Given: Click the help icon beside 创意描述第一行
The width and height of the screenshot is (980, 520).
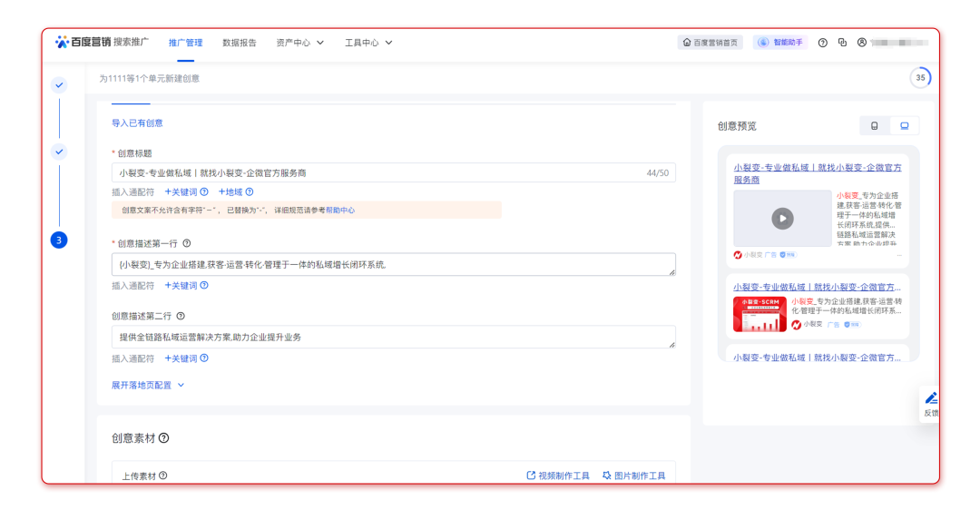Looking at the screenshot, I should coord(187,243).
